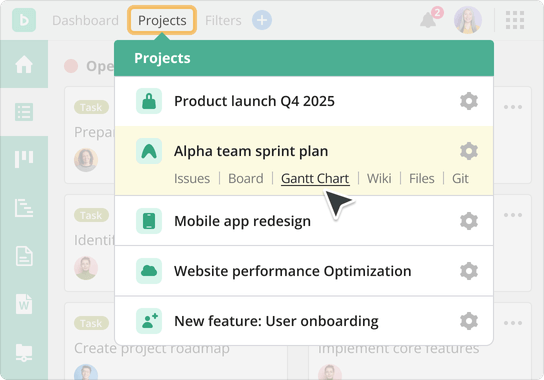Open more options on first task card
The image size is (544, 380).
[x=513, y=107]
